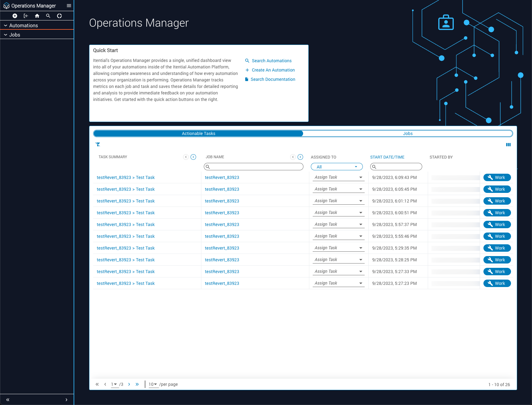Go to home via the house icon
The height and width of the screenshot is (405, 532).
37,16
